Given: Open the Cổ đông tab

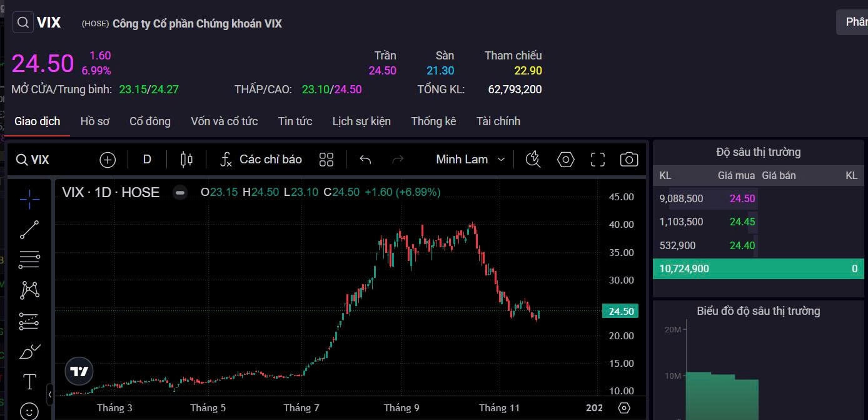Looking at the screenshot, I should [149, 121].
